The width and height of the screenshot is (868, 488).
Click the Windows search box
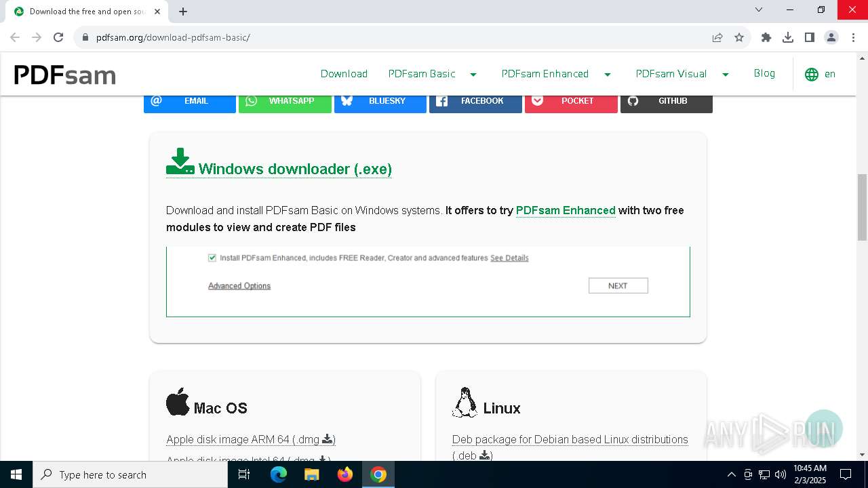[130, 474]
